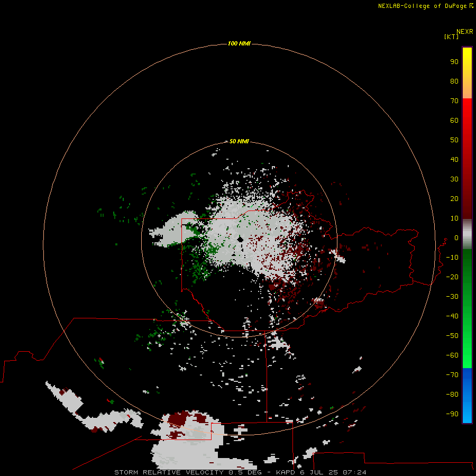The width and height of the screenshot is (476, 476).
Task: Click the 20 value on the velocity scale
Action: (454, 199)
